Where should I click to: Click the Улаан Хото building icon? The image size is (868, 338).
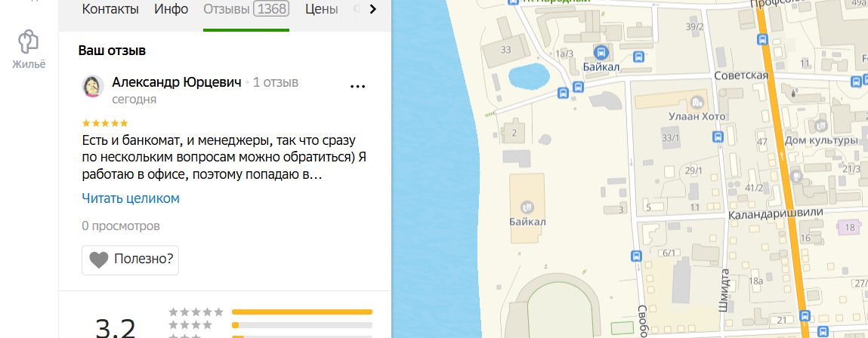[x=697, y=102]
